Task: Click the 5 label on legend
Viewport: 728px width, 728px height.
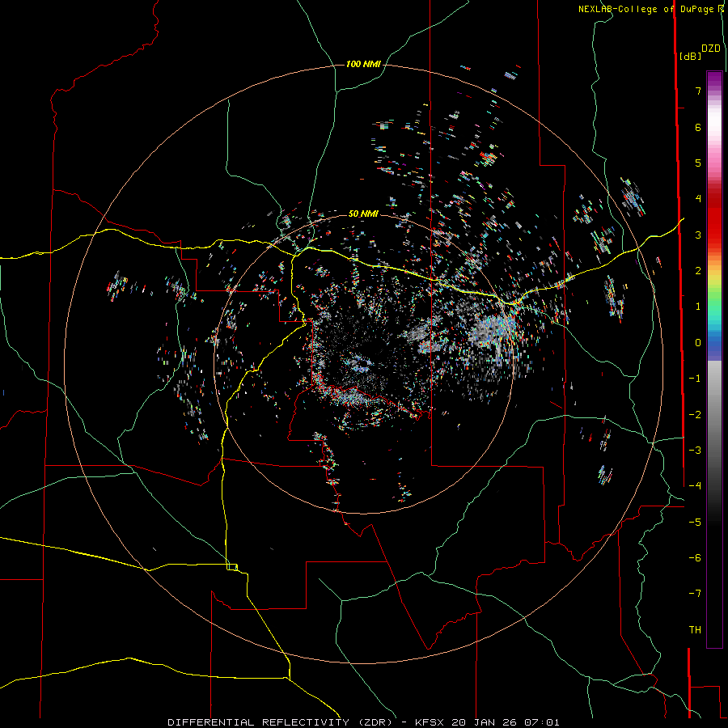Action: pos(698,163)
